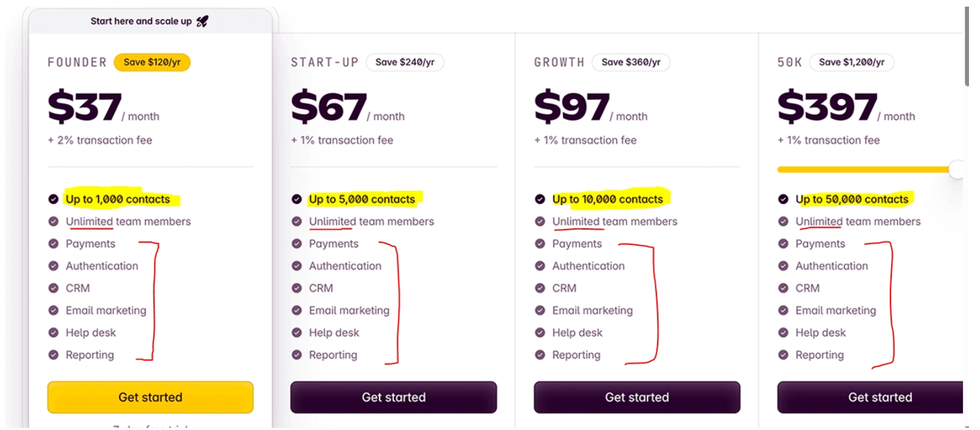Click the yellow slider under the 50K plan
Viewport: 980px width, 430px height.
point(866,168)
